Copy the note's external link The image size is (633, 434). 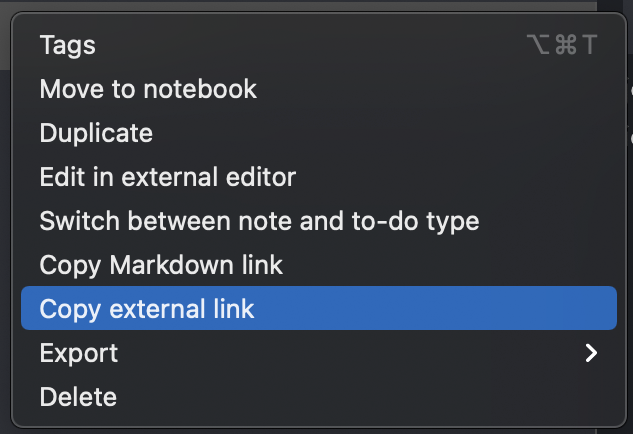click(319, 308)
